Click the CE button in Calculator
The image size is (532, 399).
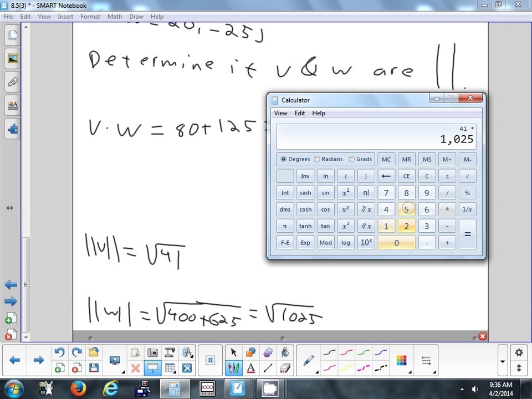pyautogui.click(x=406, y=176)
